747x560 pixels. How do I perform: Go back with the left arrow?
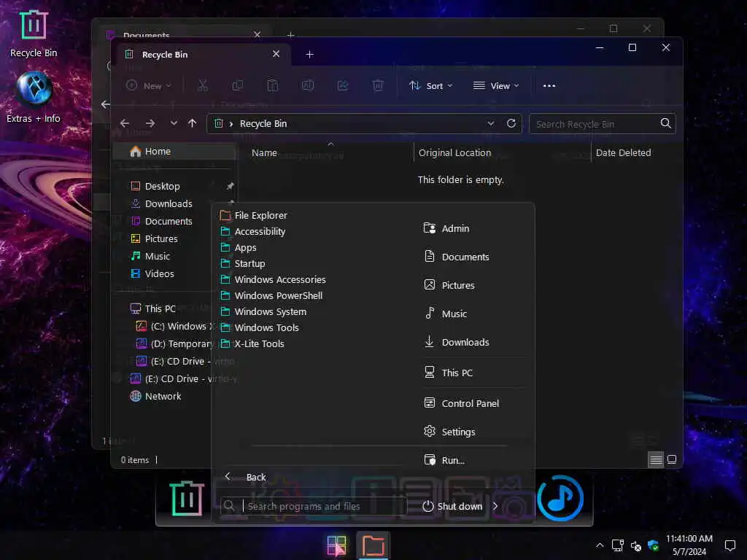[x=125, y=123]
